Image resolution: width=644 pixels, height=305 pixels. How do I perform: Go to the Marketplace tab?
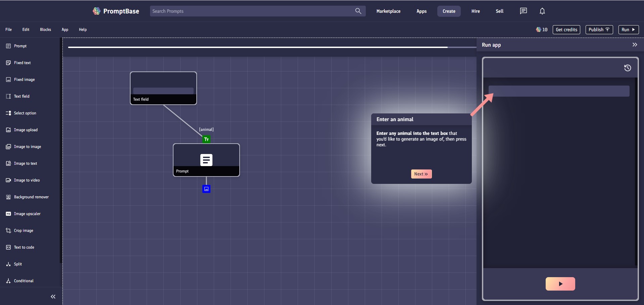click(388, 11)
